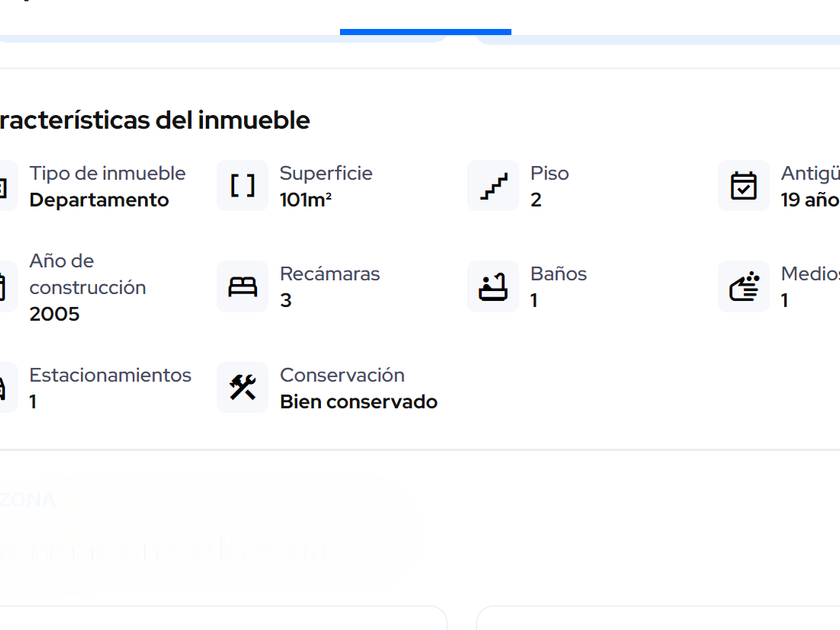Click the 2005 construction year value

[54, 314]
